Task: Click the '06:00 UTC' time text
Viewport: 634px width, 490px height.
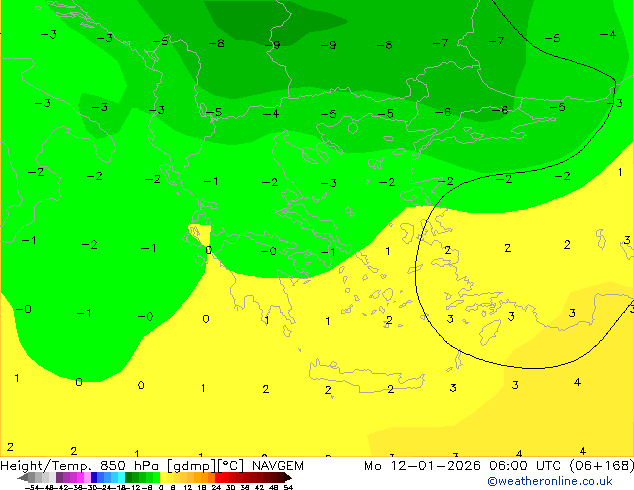Action: 525,466
